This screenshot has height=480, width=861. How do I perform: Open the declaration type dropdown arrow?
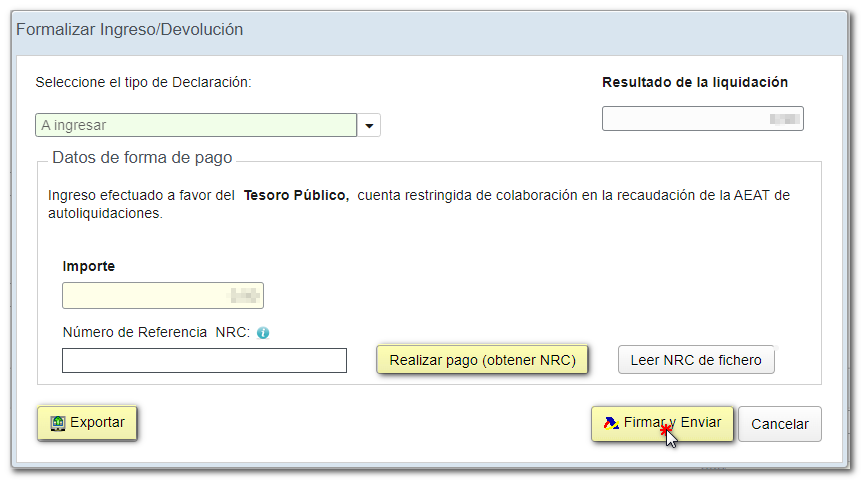point(369,126)
